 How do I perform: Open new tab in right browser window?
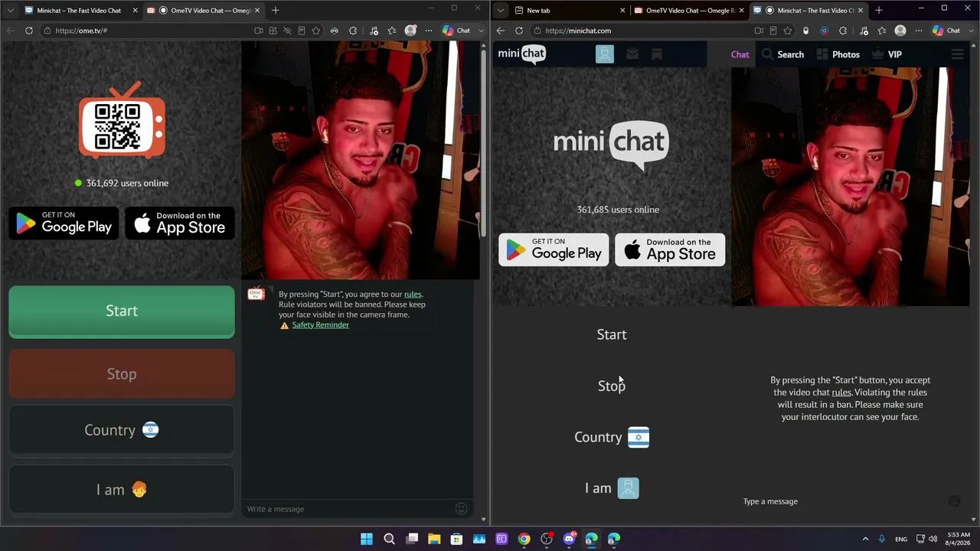click(879, 11)
